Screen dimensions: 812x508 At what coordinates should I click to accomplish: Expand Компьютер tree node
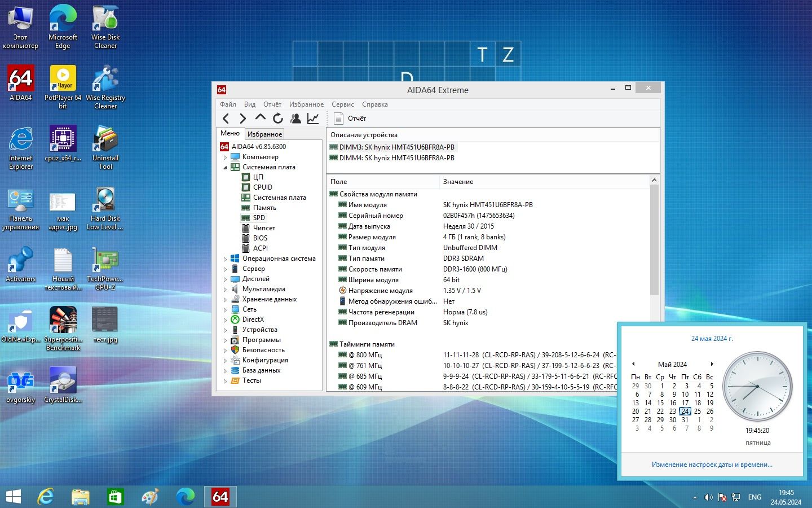tap(225, 157)
